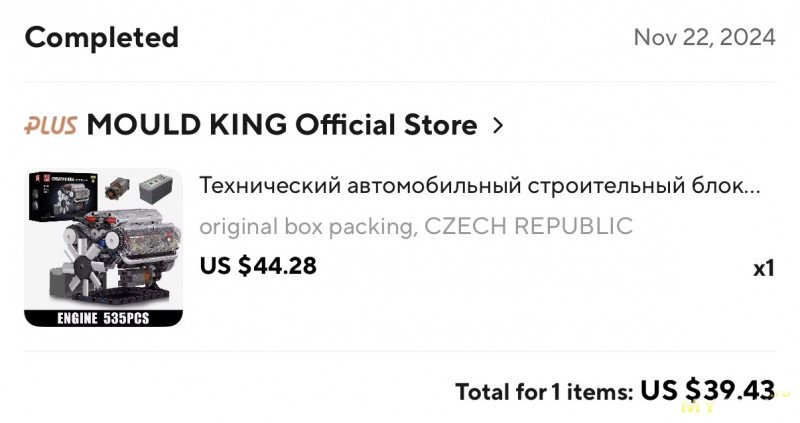Click the 'ENGINE 535PCS' banner on thumbnail
Image resolution: width=800 pixels, height=423 pixels.
[103, 319]
